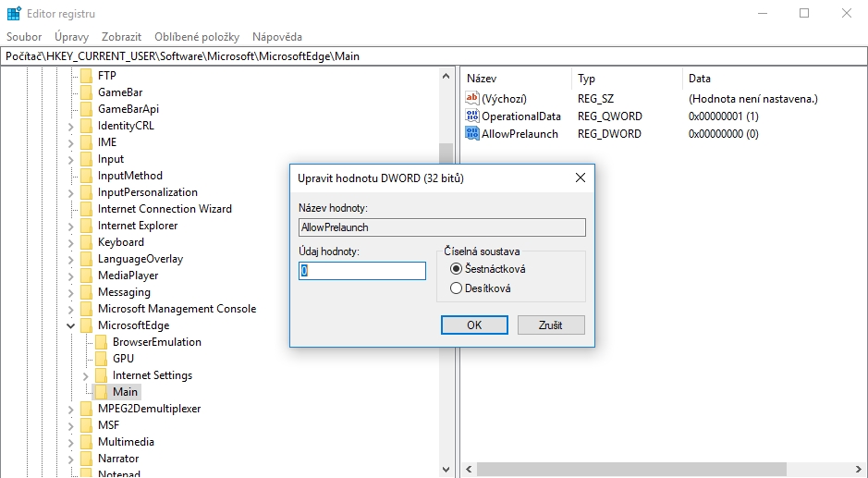Click the Messaging folder icon
The image size is (868, 478).
coord(86,292)
